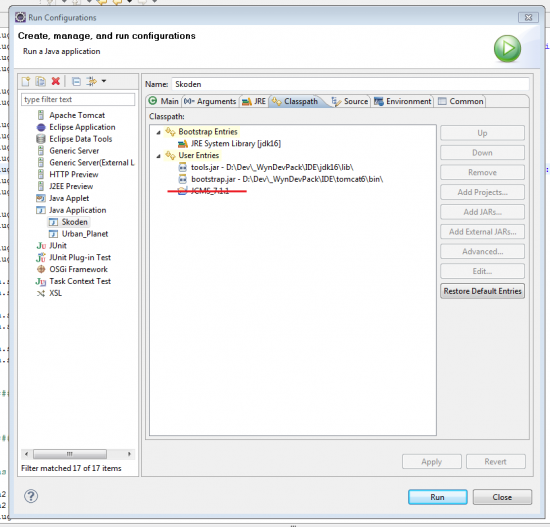Viewport: 550px width, 527px height.
Task: Click the Run button
Action: (437, 497)
